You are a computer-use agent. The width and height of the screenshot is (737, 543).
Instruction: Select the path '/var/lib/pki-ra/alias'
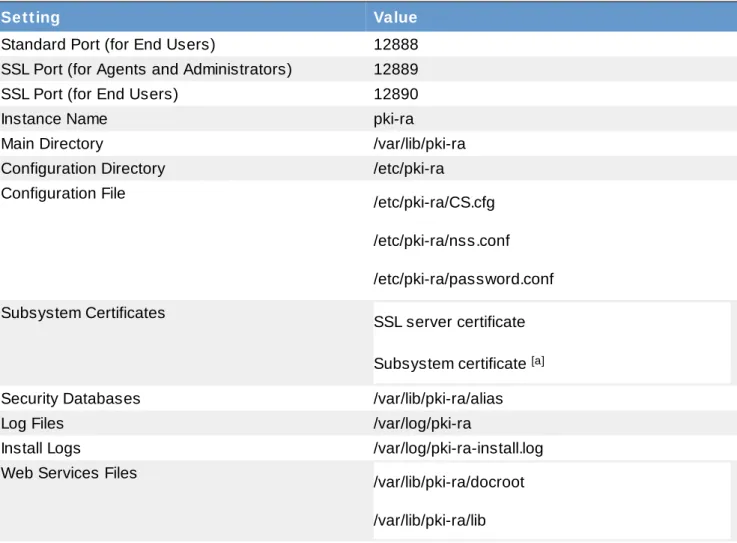[x=438, y=399]
